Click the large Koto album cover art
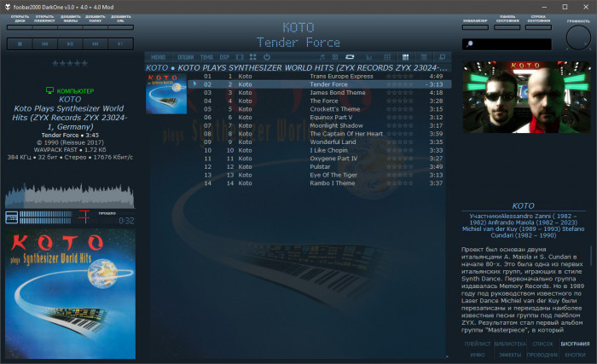Viewport: 597px width, 364px height. [71, 293]
